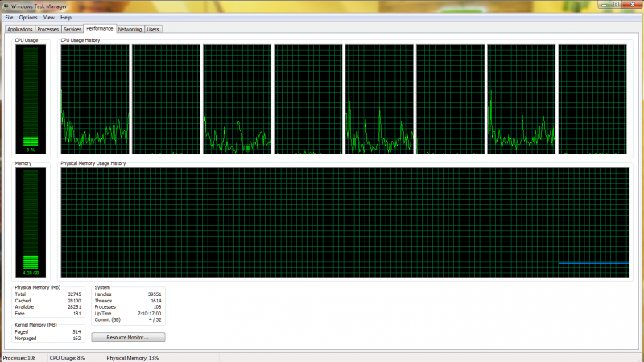The height and width of the screenshot is (362, 644).
Task: Go to the Users tab
Action: (x=153, y=29)
